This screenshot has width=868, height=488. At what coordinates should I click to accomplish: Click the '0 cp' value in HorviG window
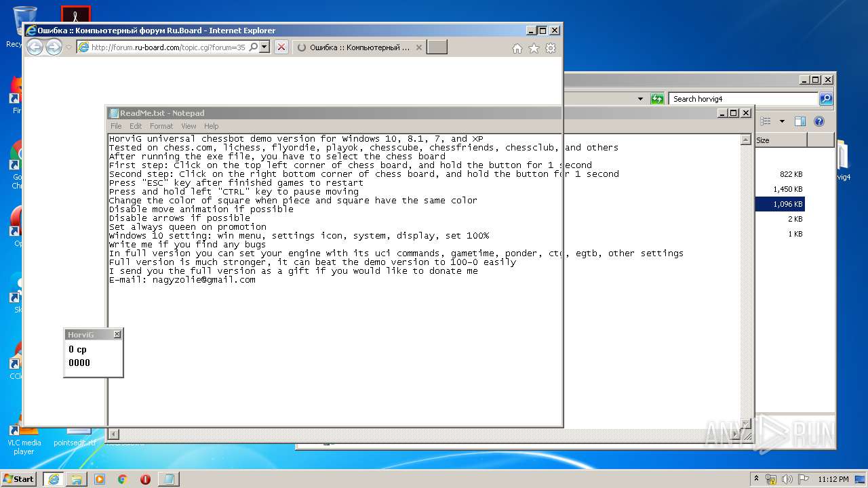point(77,350)
